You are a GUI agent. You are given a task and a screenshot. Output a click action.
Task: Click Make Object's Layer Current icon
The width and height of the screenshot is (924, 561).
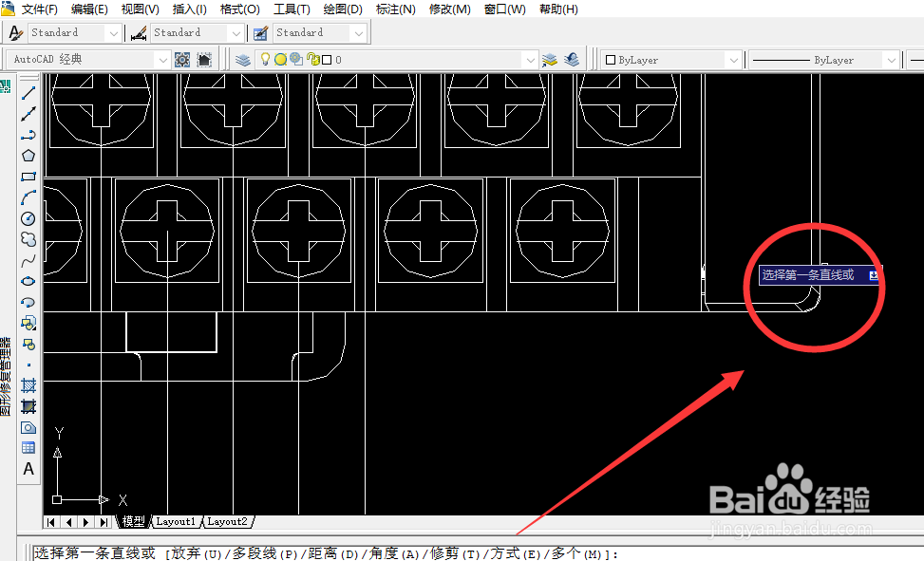(x=550, y=60)
